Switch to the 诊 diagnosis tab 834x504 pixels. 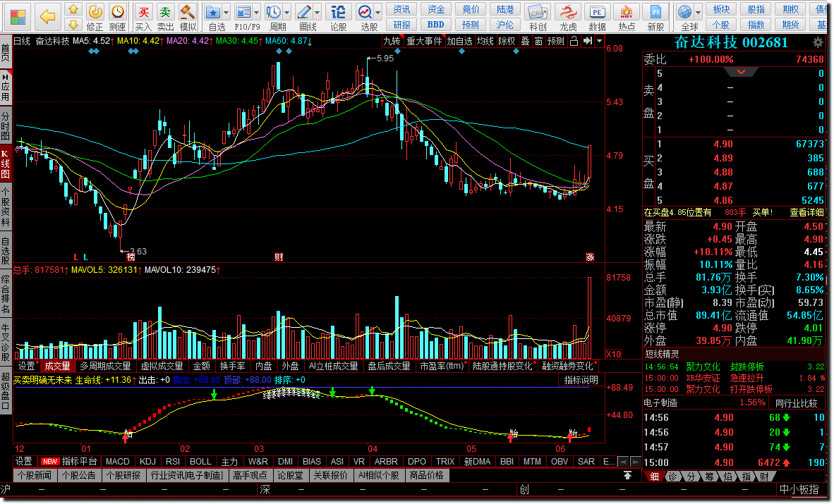click(x=673, y=477)
